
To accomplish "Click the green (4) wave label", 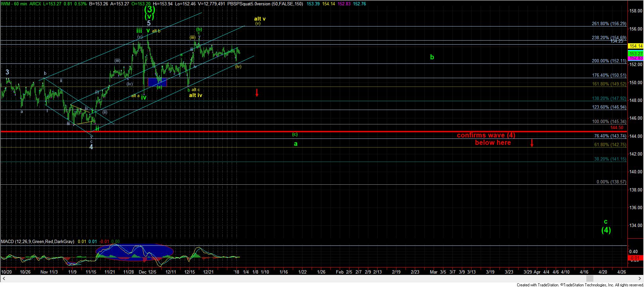I will [606, 230].
